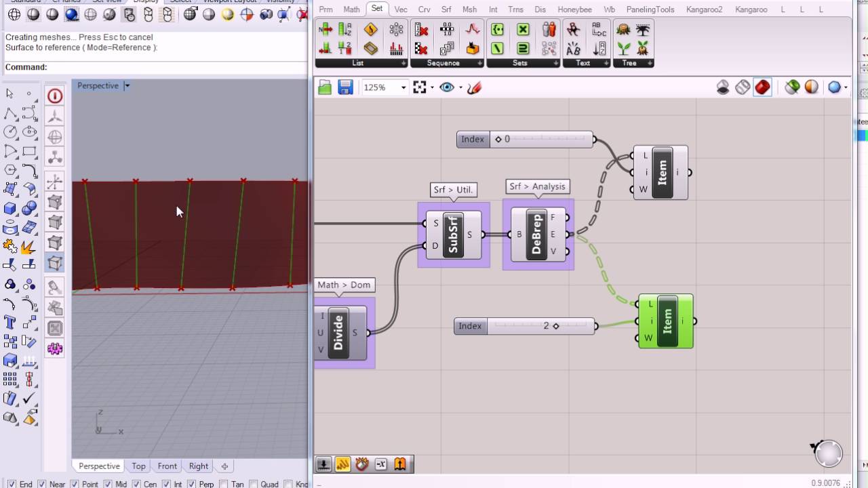Pick the arrow pointer tool in Rhino's toolbar
868x488 pixels.
click(10, 94)
